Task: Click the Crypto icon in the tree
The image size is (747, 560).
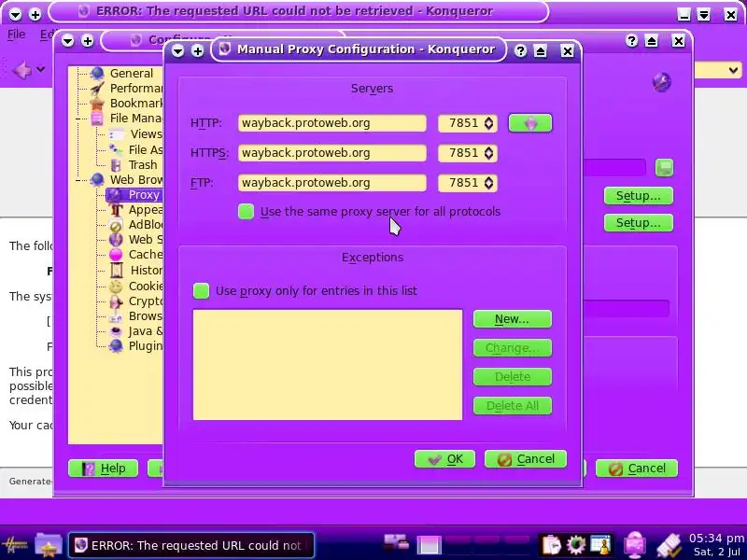Action: click(x=116, y=301)
